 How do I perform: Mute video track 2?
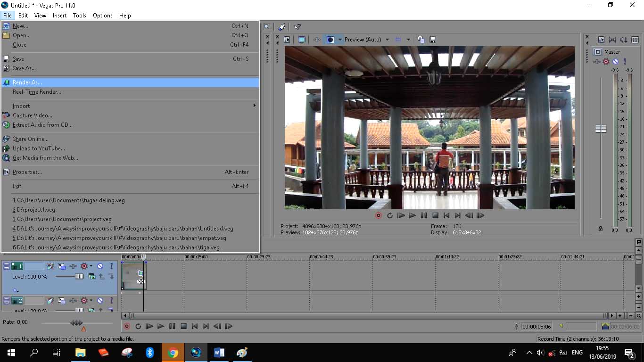(x=100, y=300)
